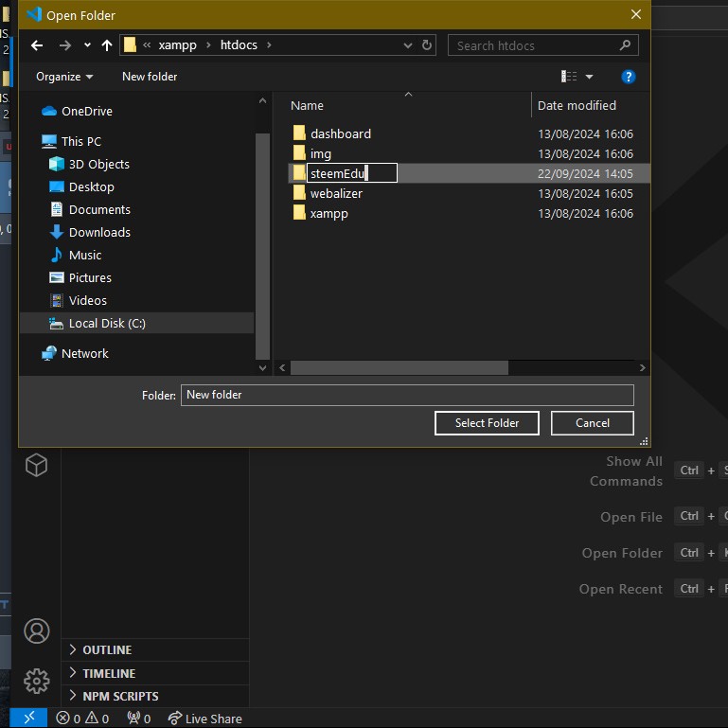Select Local Disk (C:) drive

pyautogui.click(x=137, y=323)
